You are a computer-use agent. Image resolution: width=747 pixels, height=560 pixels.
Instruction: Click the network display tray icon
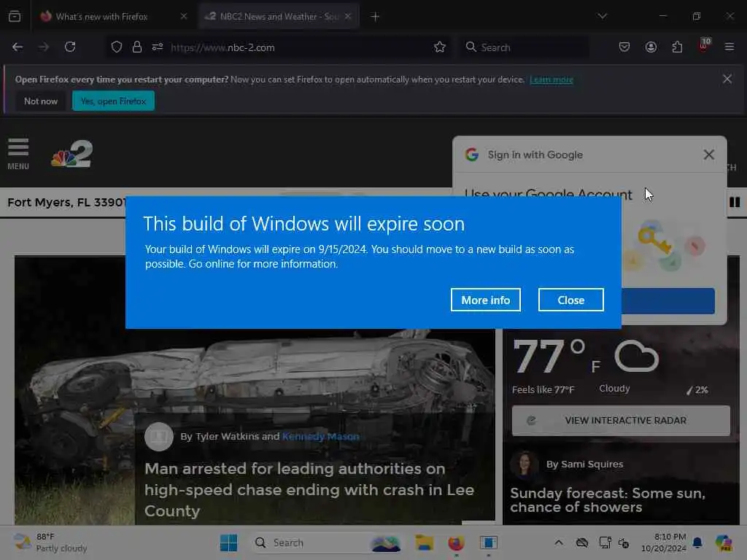click(x=605, y=542)
